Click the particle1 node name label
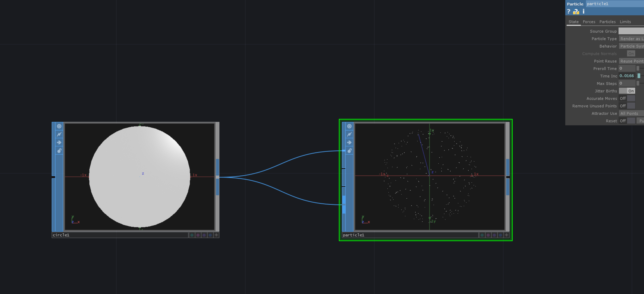 coord(410,235)
